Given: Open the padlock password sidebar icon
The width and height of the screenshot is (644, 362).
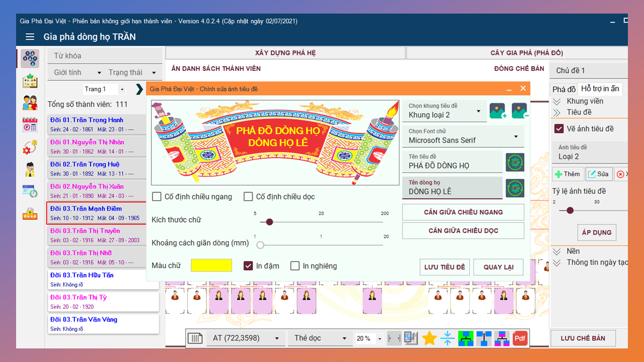Looking at the screenshot, I should pyautogui.click(x=30, y=213).
